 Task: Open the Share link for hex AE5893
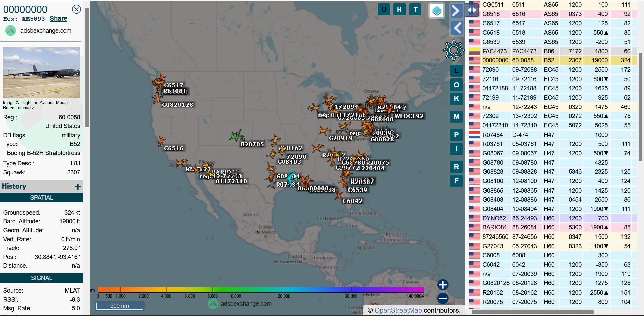coord(58,19)
